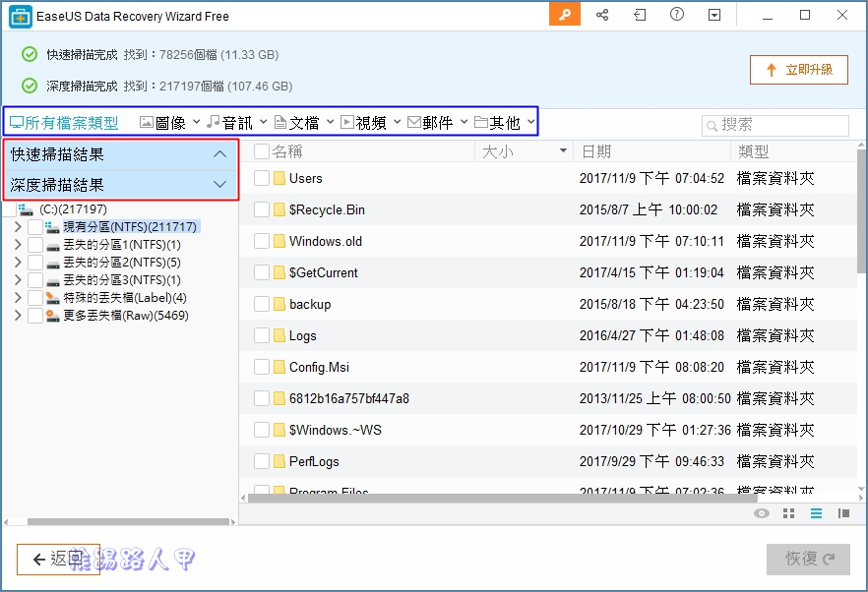This screenshot has width=868, height=592.
Task: Click the orange key activation icon
Action: coord(565,15)
